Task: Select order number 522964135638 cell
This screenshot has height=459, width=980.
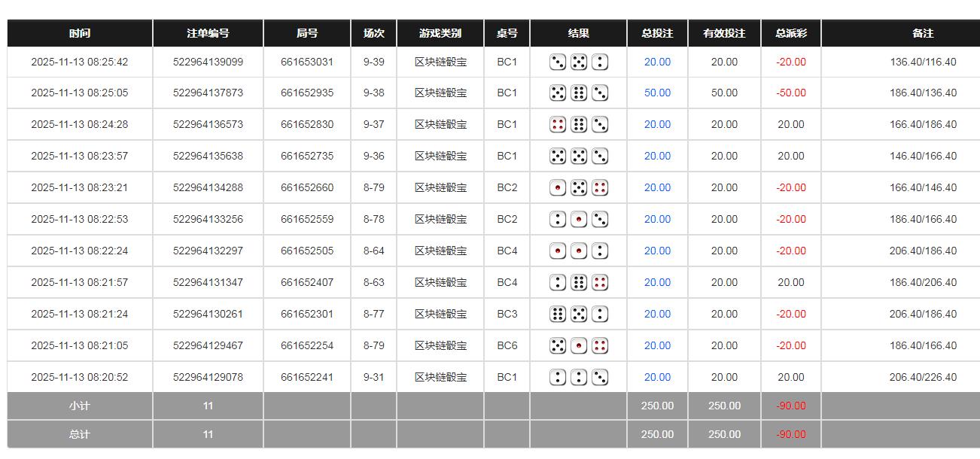Action: point(208,157)
